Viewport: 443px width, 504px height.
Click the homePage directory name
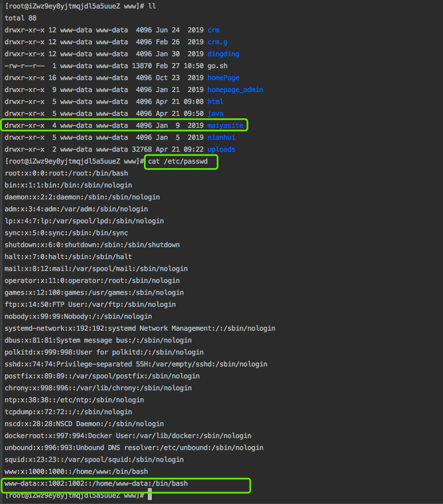click(x=223, y=78)
